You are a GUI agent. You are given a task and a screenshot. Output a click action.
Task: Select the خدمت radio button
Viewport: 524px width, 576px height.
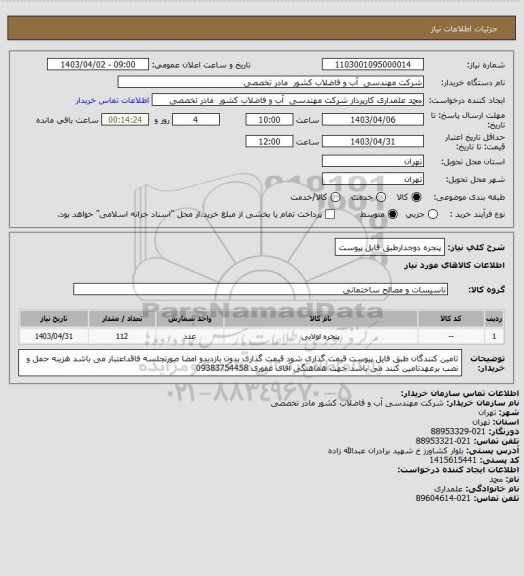[381, 197]
